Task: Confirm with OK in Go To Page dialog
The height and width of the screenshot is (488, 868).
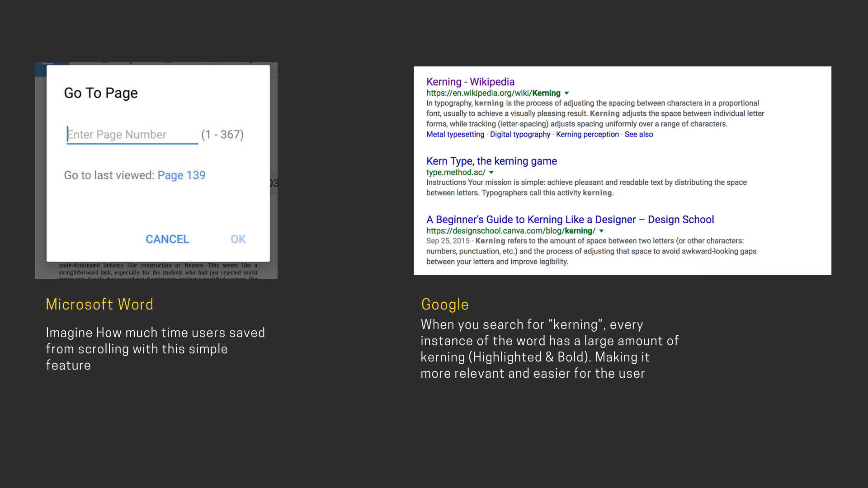Action: (x=238, y=239)
